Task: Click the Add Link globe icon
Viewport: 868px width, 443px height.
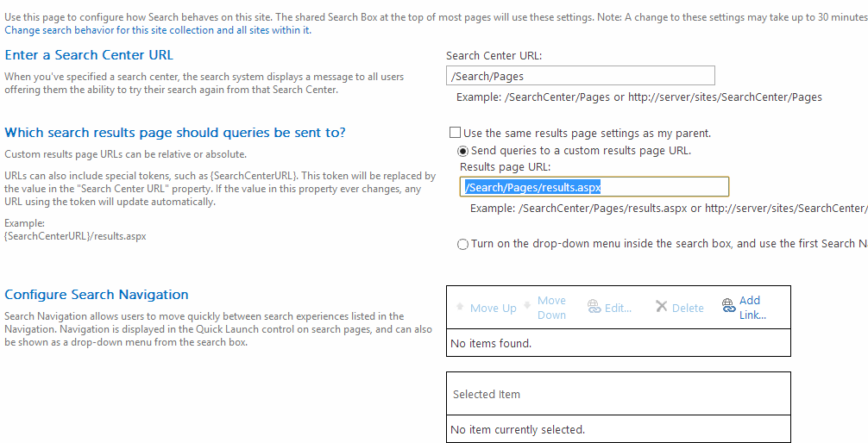Action: click(728, 306)
